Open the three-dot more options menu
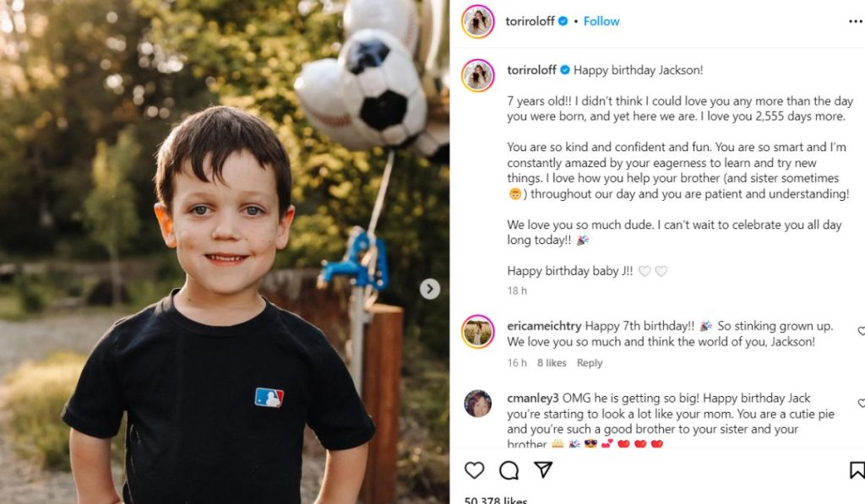Image resolution: width=865 pixels, height=504 pixels. click(855, 22)
